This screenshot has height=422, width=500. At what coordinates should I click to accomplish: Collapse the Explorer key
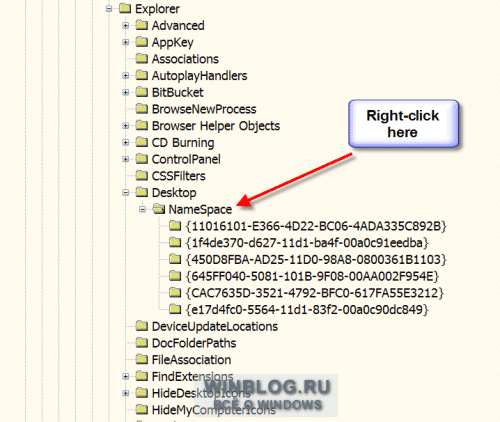click(109, 9)
